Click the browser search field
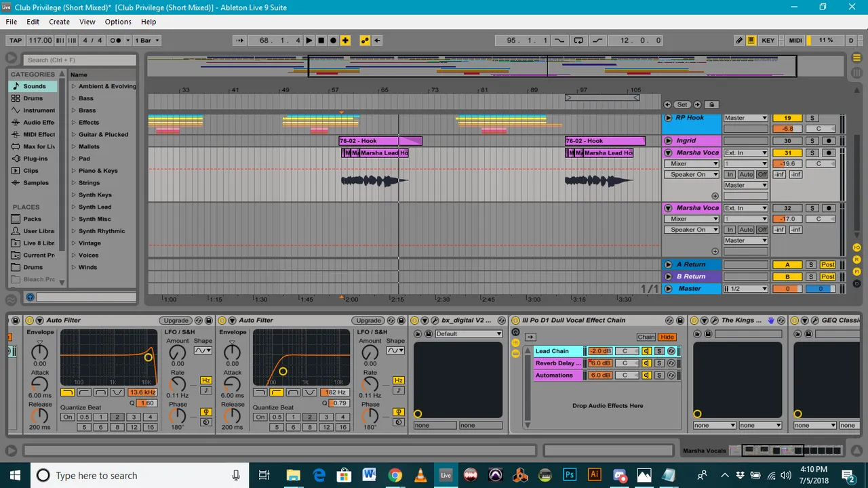Image resolution: width=868 pixels, height=488 pixels. [x=79, y=60]
